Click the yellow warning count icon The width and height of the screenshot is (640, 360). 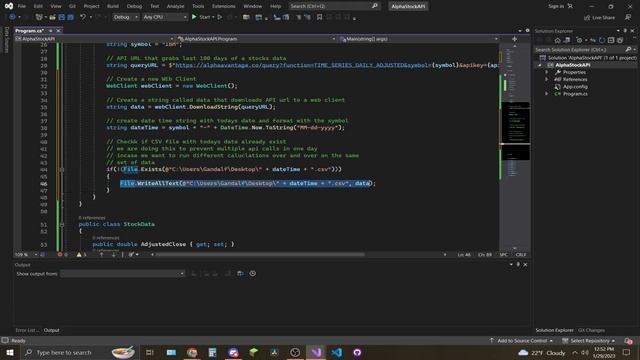(x=79, y=254)
